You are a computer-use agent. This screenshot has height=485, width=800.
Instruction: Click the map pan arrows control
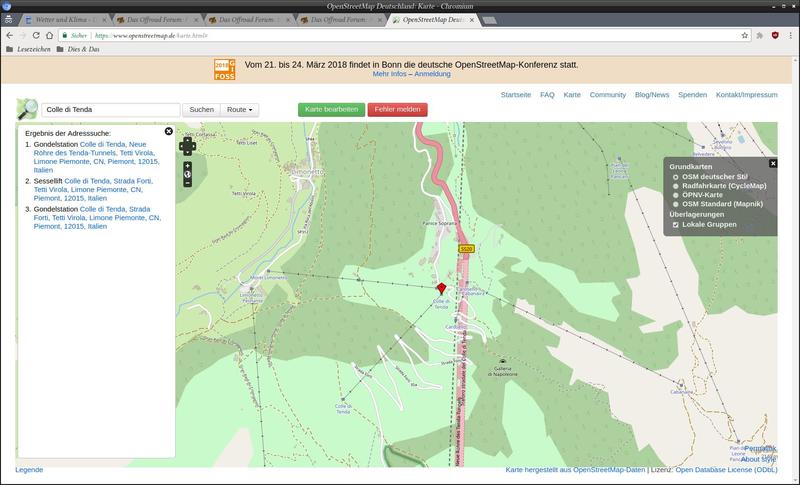(187, 146)
